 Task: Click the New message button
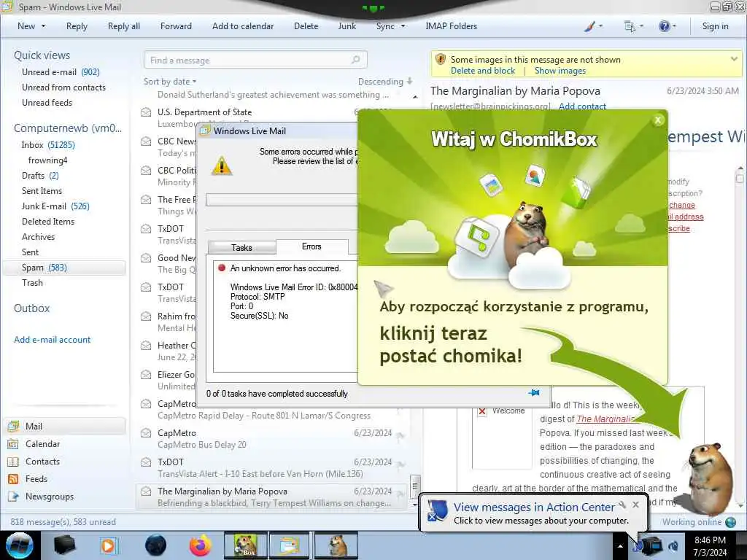[x=26, y=26]
